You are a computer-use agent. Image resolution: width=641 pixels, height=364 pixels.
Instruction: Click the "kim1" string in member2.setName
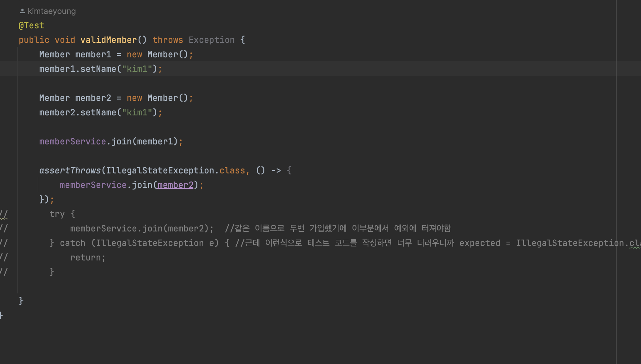pyautogui.click(x=137, y=112)
